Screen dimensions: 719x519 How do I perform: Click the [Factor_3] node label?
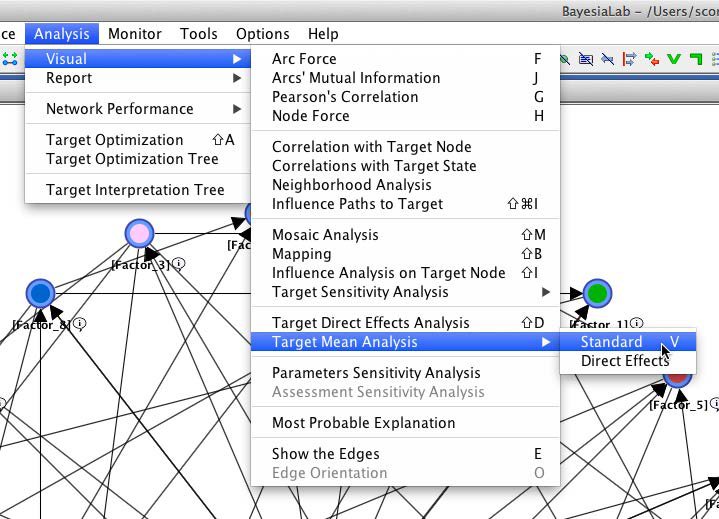(x=141, y=265)
